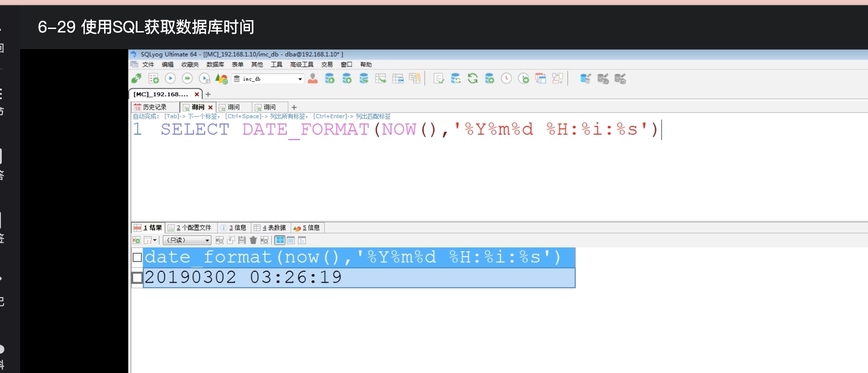Click the database with plus restore icon
868x373 pixels.
tap(489, 79)
